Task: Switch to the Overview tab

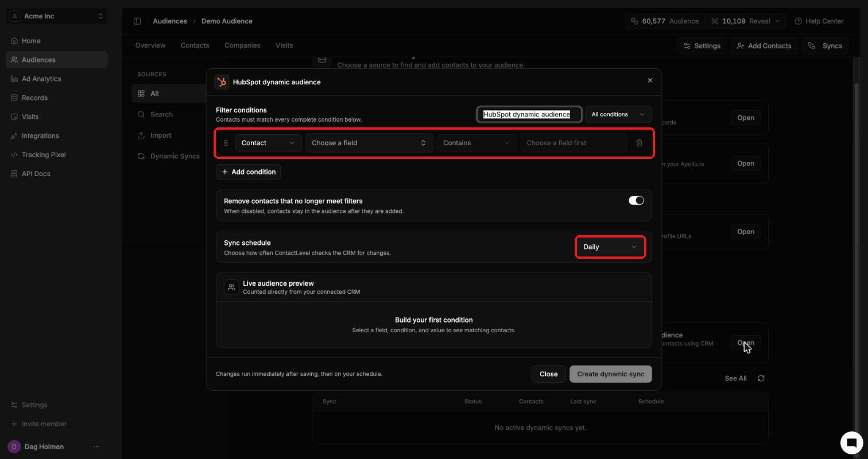Action: pyautogui.click(x=150, y=45)
